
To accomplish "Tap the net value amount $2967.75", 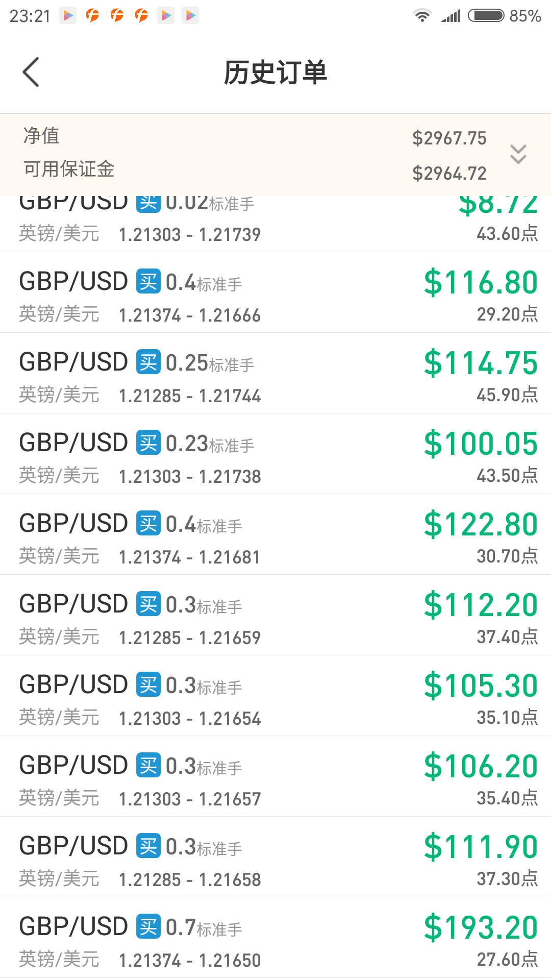I will [449, 138].
